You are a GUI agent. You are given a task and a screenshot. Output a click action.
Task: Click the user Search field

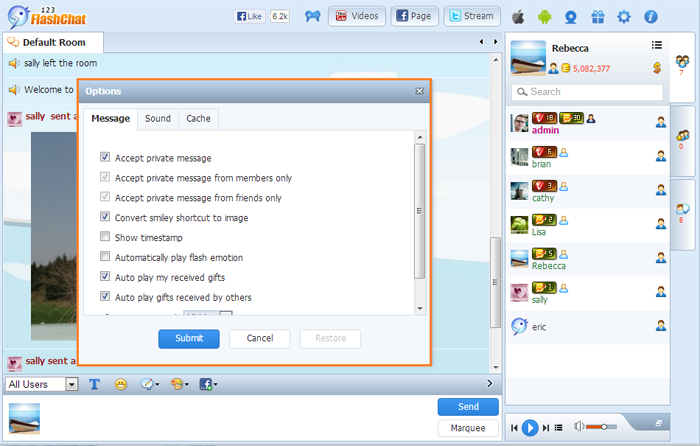[x=587, y=92]
